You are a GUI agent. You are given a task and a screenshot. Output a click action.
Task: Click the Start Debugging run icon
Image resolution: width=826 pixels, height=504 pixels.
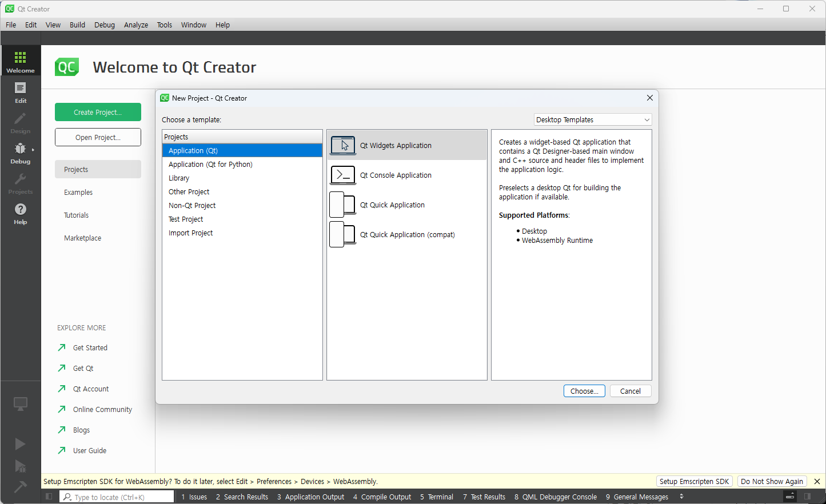(20, 466)
